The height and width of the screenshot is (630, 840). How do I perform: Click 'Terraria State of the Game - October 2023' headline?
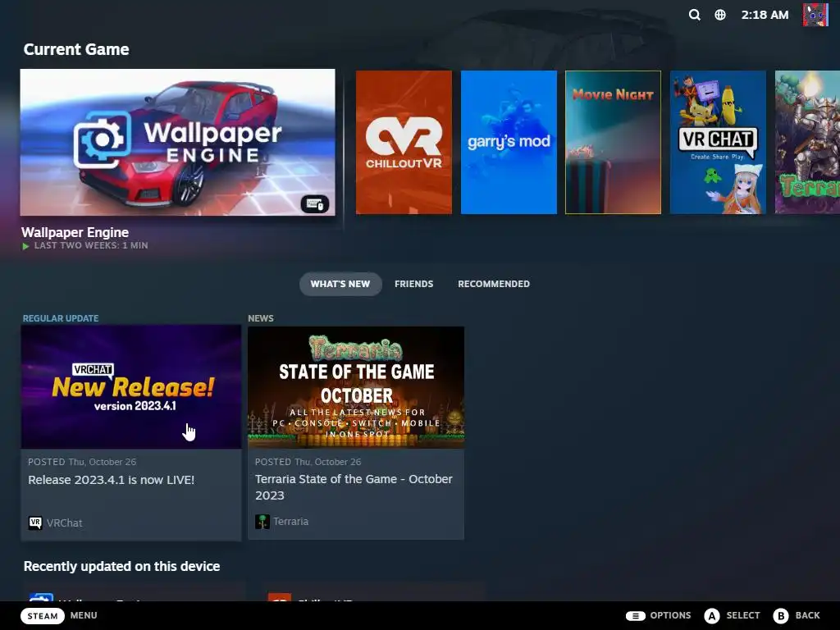[354, 487]
